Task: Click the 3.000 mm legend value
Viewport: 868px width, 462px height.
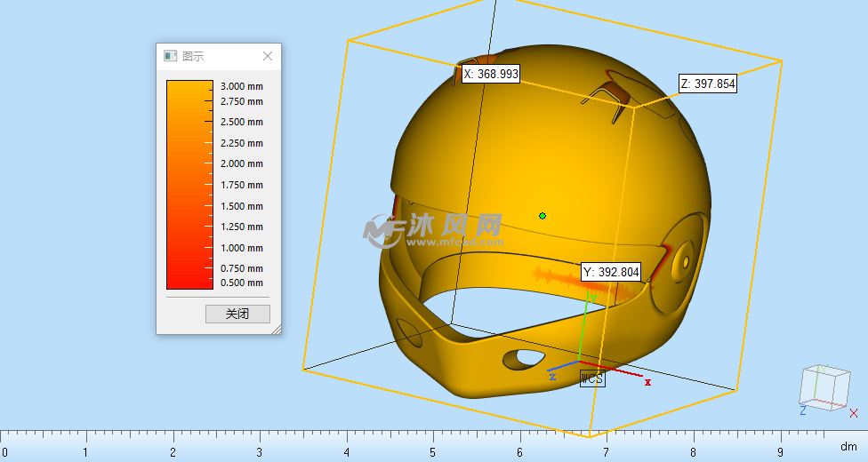Action: (242, 87)
